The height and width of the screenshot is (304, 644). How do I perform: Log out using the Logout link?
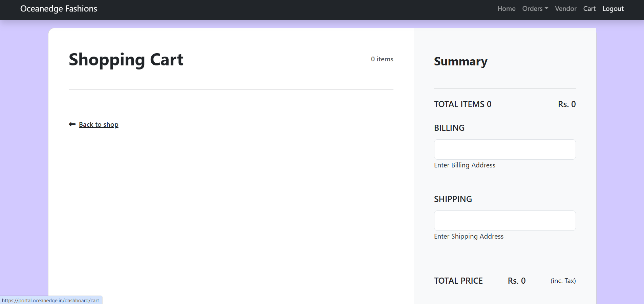pos(613,9)
